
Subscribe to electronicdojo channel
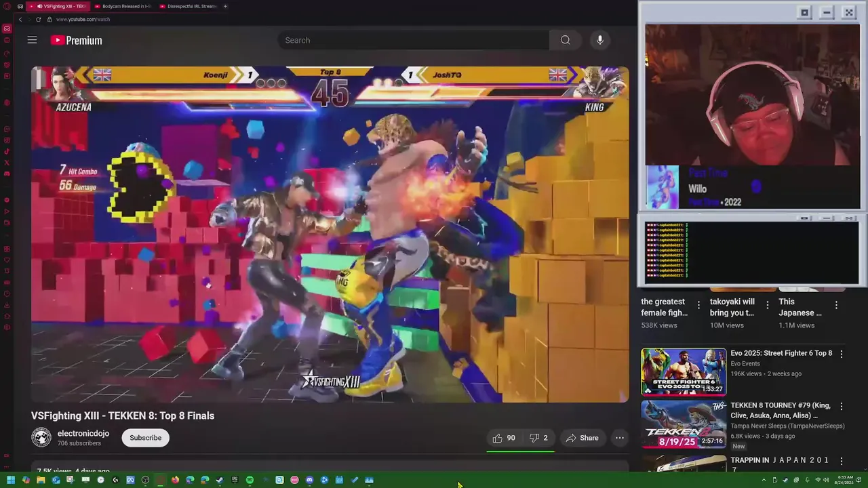click(x=145, y=438)
